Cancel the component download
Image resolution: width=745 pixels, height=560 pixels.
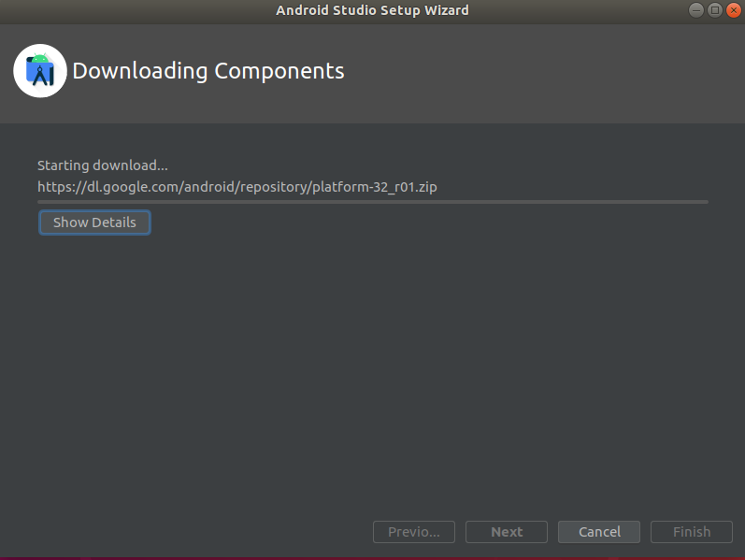pyautogui.click(x=599, y=531)
